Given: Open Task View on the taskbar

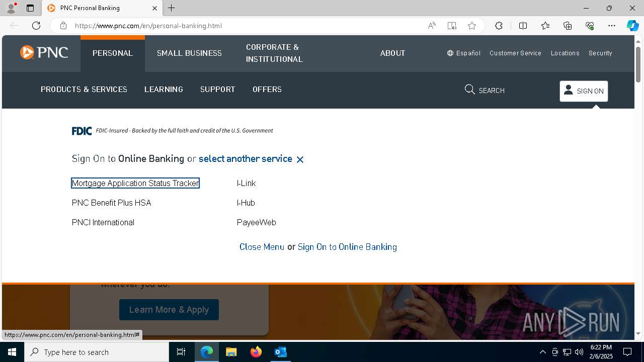Looking at the screenshot, I should (181, 352).
